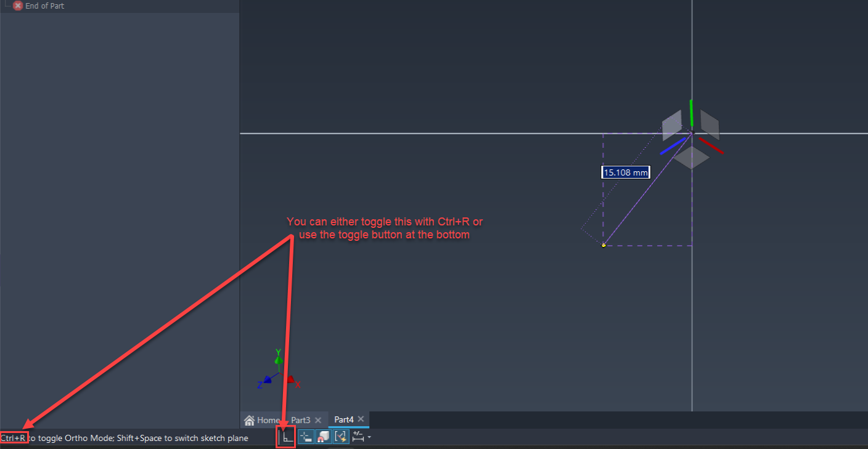Toggle constraint inference in the status bar
This screenshot has height=449, width=868.
tap(341, 437)
